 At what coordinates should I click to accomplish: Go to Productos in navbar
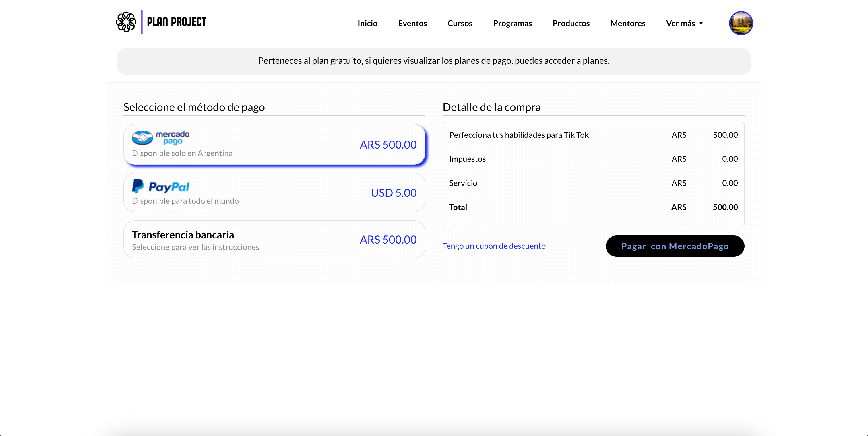tap(571, 23)
